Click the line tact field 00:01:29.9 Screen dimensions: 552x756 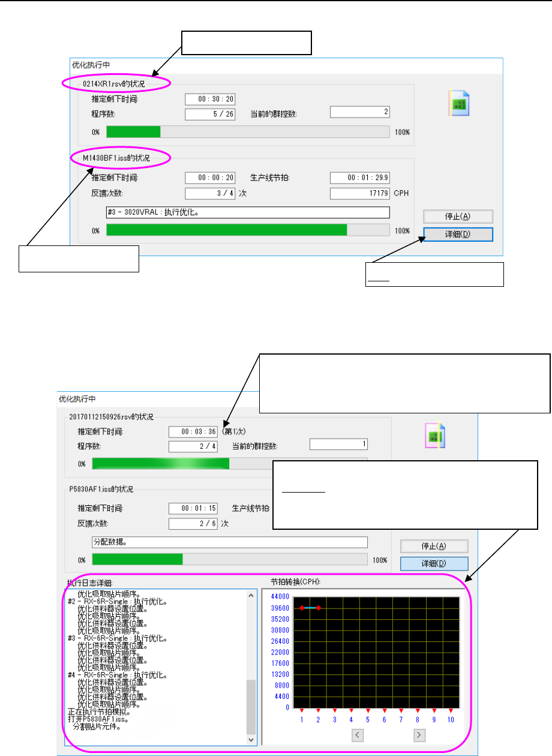point(360,178)
